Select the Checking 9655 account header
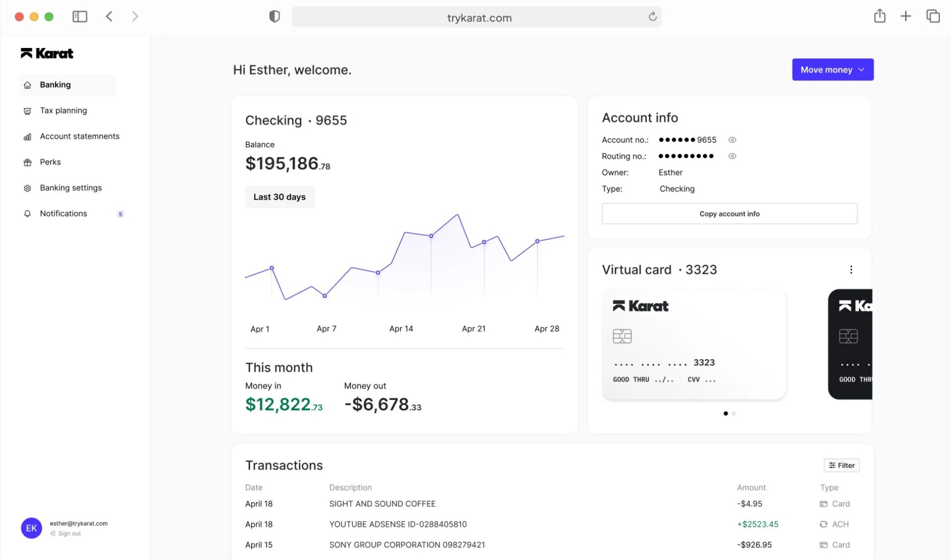The height and width of the screenshot is (560, 951). [296, 120]
